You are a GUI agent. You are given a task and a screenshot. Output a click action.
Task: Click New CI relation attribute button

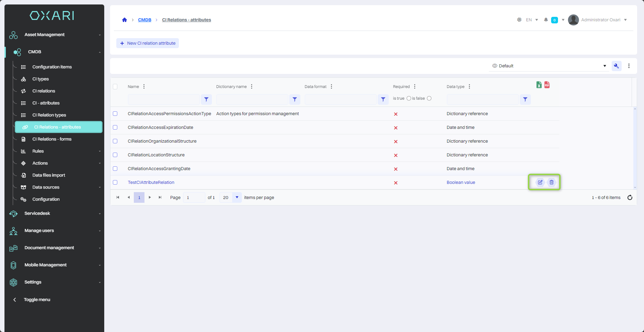point(148,43)
